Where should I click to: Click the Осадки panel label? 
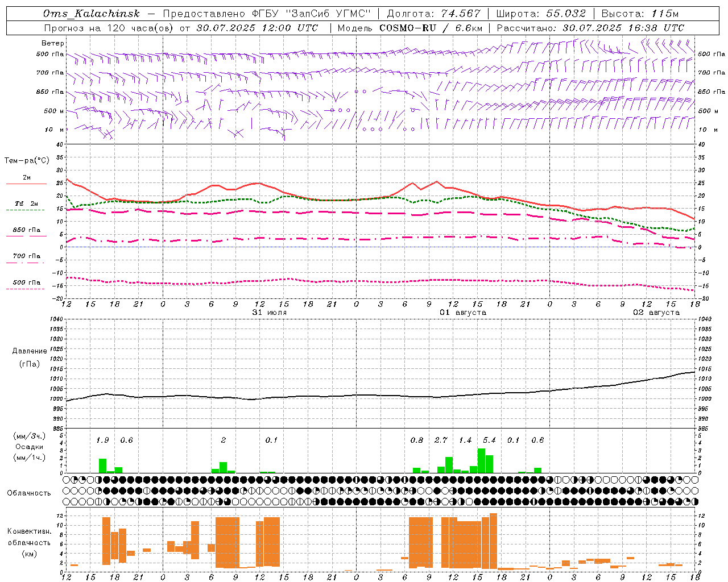click(x=29, y=447)
